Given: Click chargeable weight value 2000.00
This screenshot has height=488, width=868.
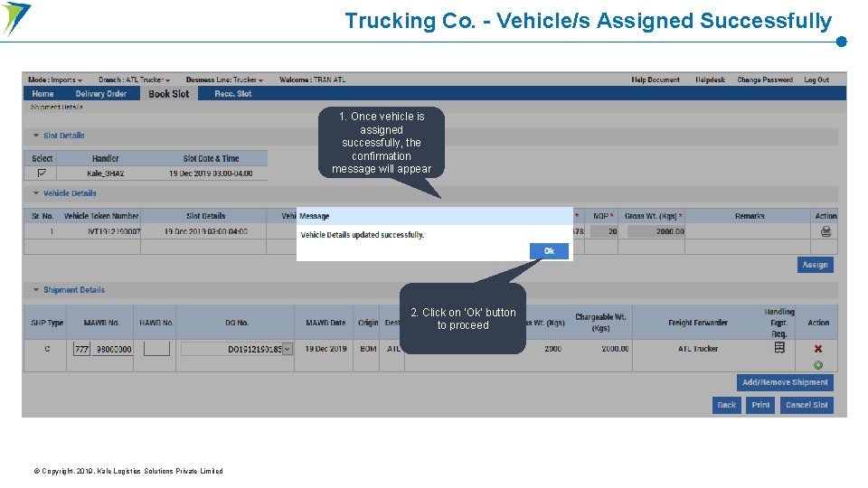Looking at the screenshot, I should click(615, 349).
